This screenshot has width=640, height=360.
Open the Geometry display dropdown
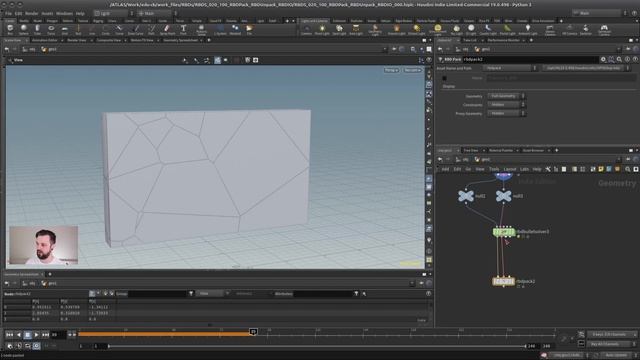tap(506, 96)
